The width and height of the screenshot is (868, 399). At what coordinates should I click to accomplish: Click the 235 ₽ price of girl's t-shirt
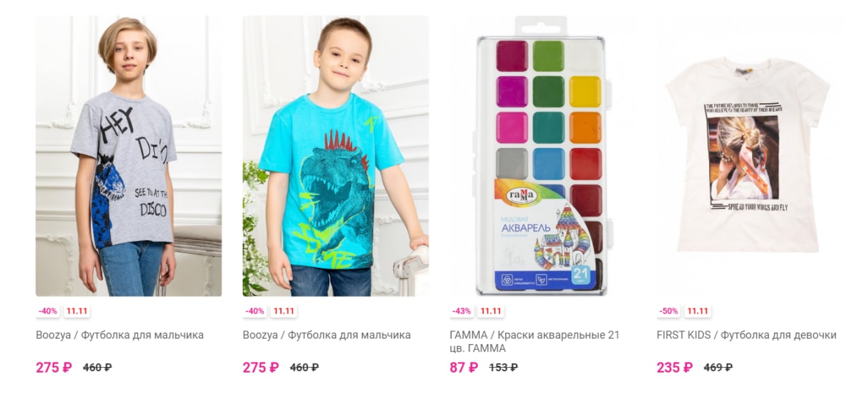(675, 368)
